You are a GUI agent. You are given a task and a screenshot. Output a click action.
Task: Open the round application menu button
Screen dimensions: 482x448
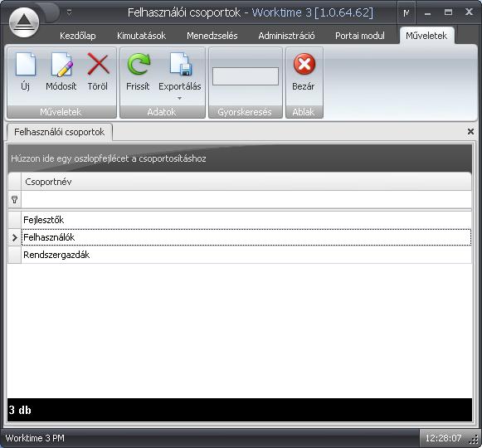(x=24, y=22)
